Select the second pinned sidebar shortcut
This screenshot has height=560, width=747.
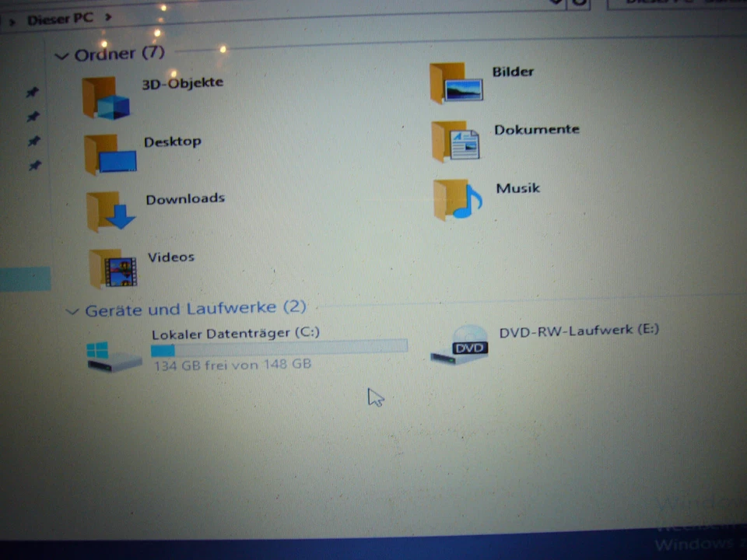click(32, 117)
